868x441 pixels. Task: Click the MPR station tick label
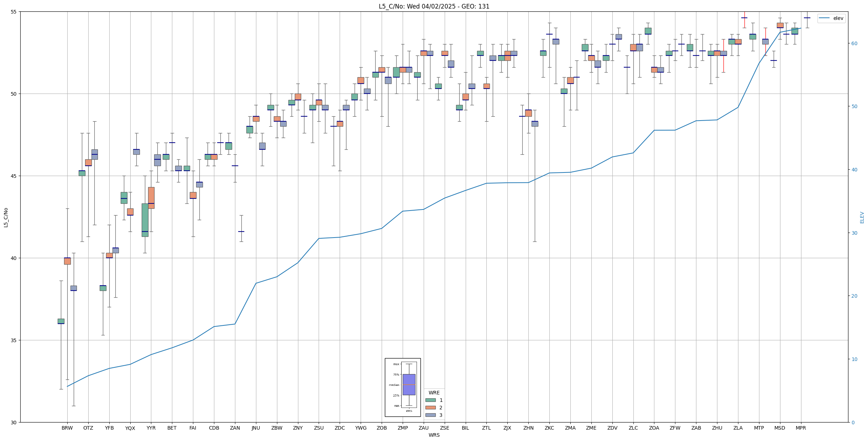801,428
